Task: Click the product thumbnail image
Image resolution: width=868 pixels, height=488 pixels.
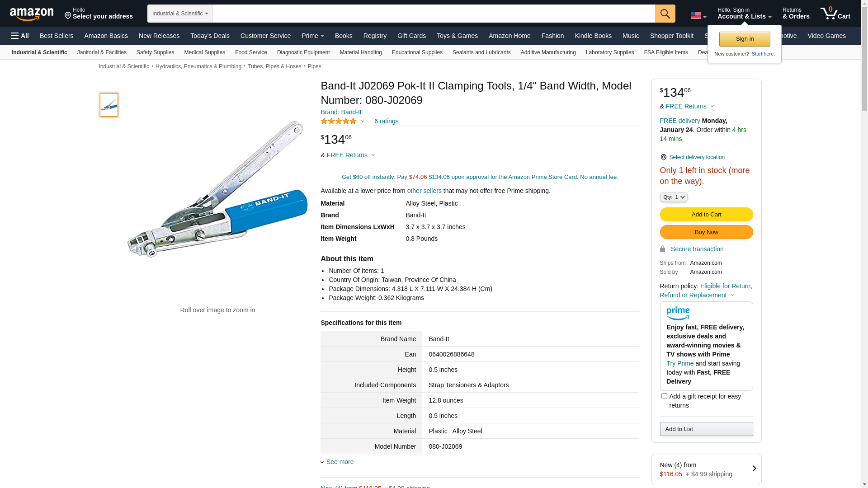Action: pyautogui.click(x=109, y=105)
